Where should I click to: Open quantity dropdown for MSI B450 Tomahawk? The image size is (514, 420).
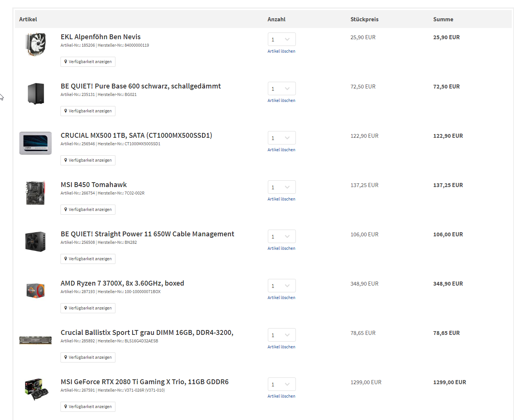point(282,187)
